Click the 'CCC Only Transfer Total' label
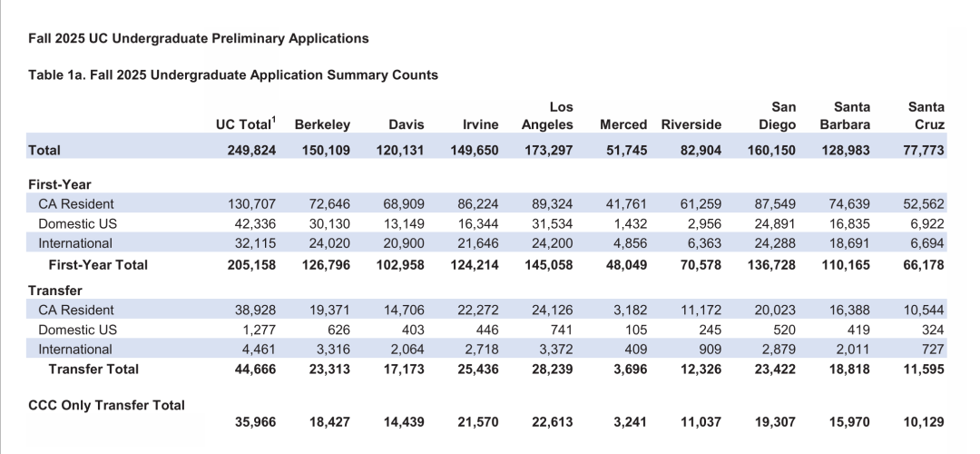Screen dimensions: 980x454 [x=106, y=405]
